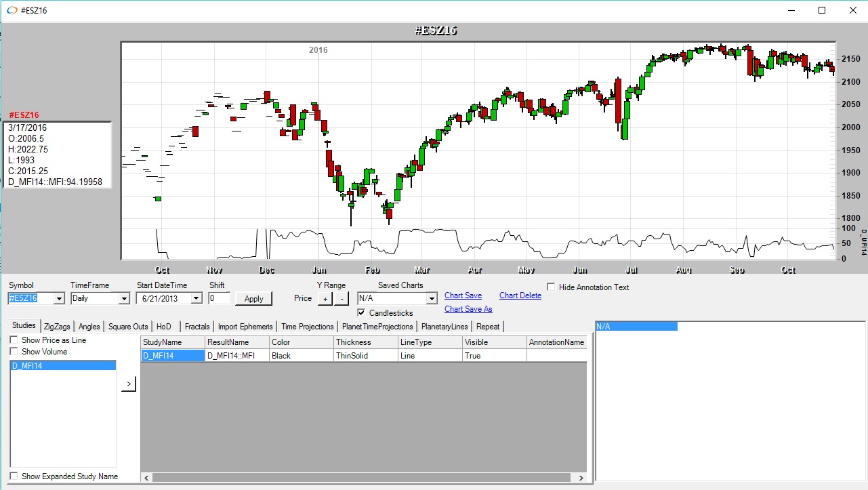Click the Chart Save As link
868x490 pixels.
pyautogui.click(x=468, y=309)
